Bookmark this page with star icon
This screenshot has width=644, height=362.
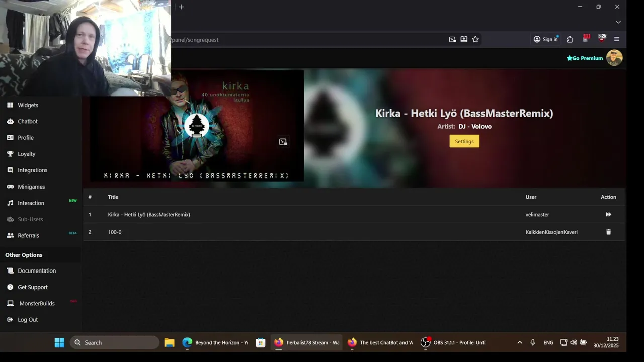475,39
